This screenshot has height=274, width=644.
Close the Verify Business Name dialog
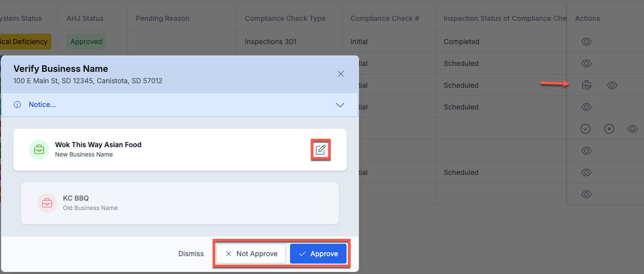click(x=341, y=74)
